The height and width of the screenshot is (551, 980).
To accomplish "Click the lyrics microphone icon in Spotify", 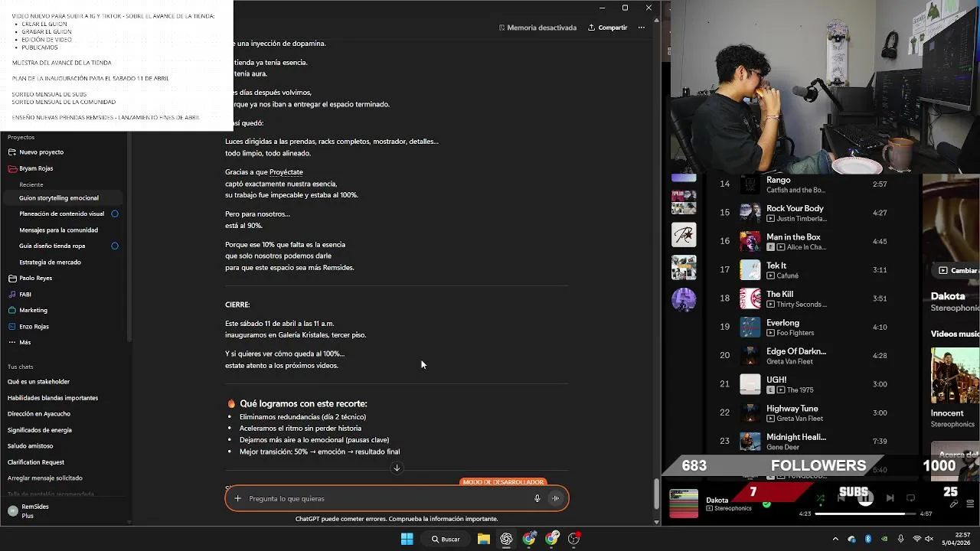I will click(x=953, y=504).
